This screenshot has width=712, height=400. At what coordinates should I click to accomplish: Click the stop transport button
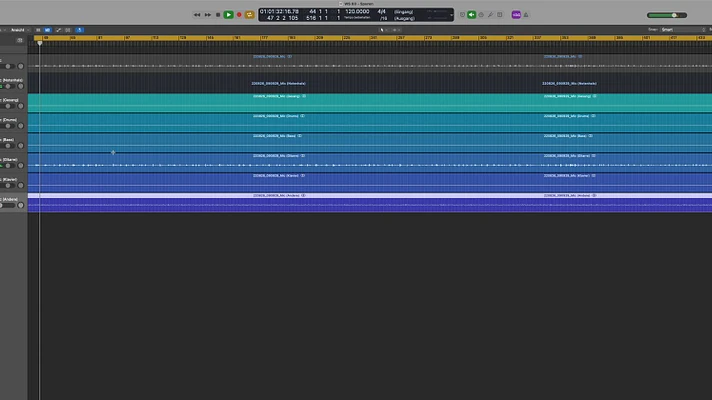(x=218, y=15)
